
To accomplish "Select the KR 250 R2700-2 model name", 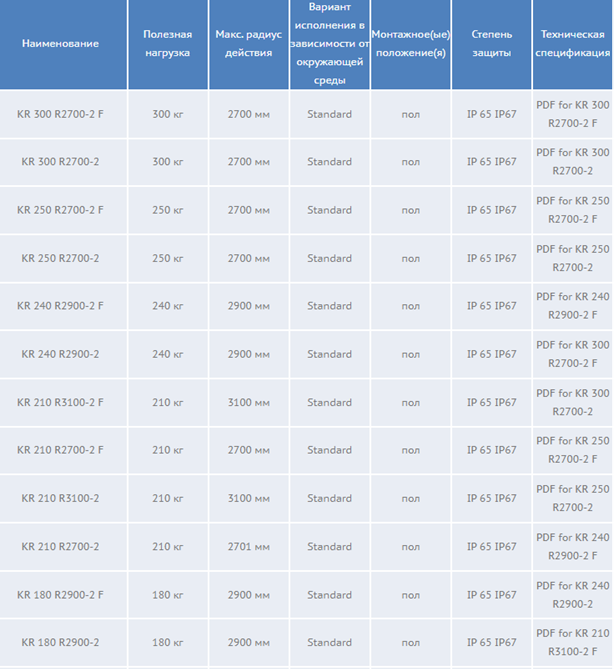I will (60, 258).
